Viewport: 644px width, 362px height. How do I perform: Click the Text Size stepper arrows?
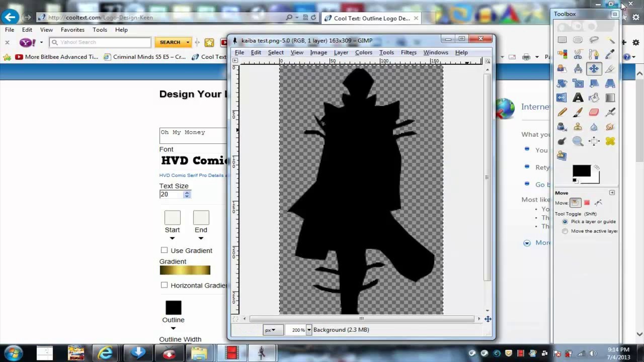(187, 195)
